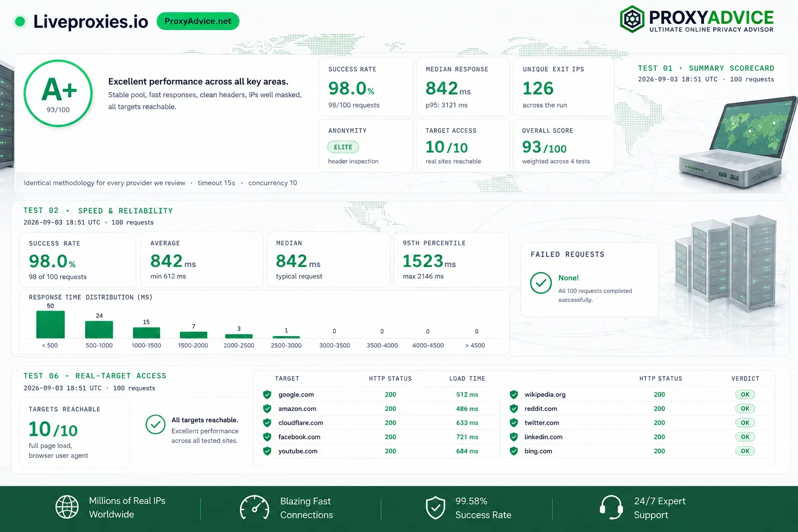The image size is (798, 532).
Task: Click the shield icon for twitter.com
Action: pyautogui.click(x=513, y=423)
